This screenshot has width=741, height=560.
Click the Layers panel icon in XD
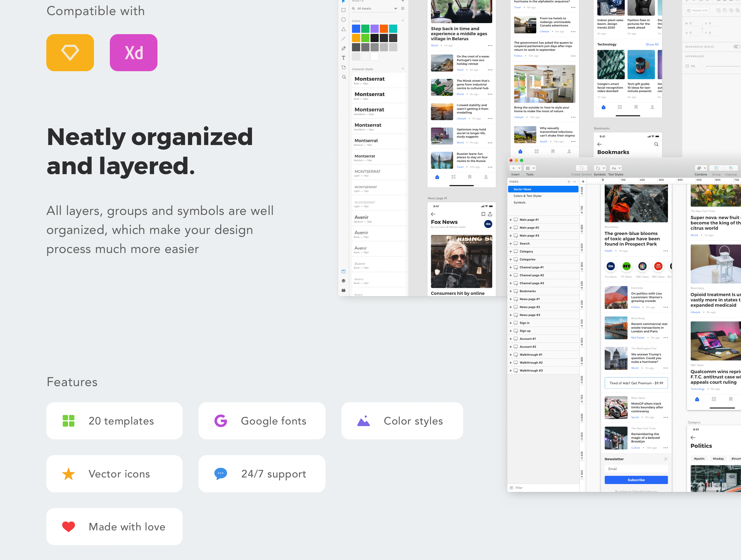[x=343, y=281]
